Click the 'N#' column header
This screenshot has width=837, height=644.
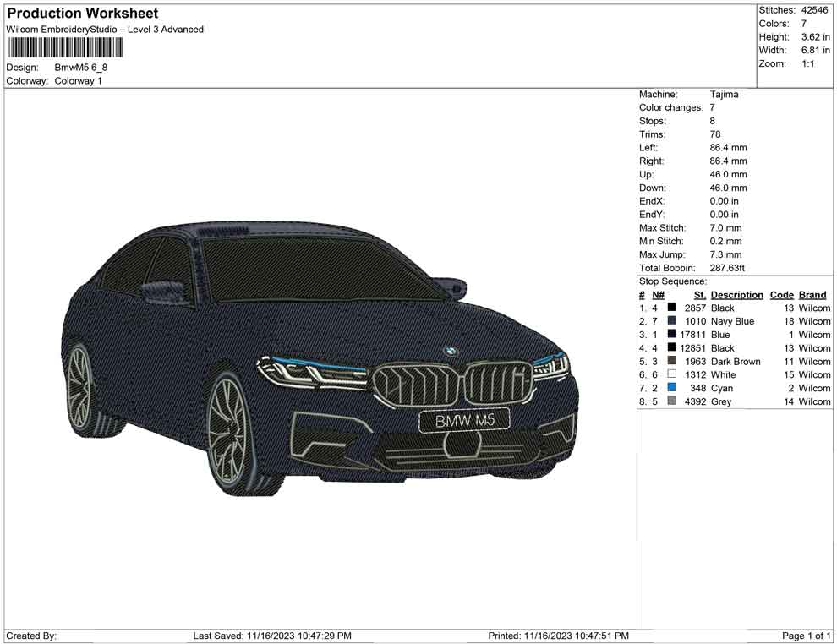click(658, 295)
